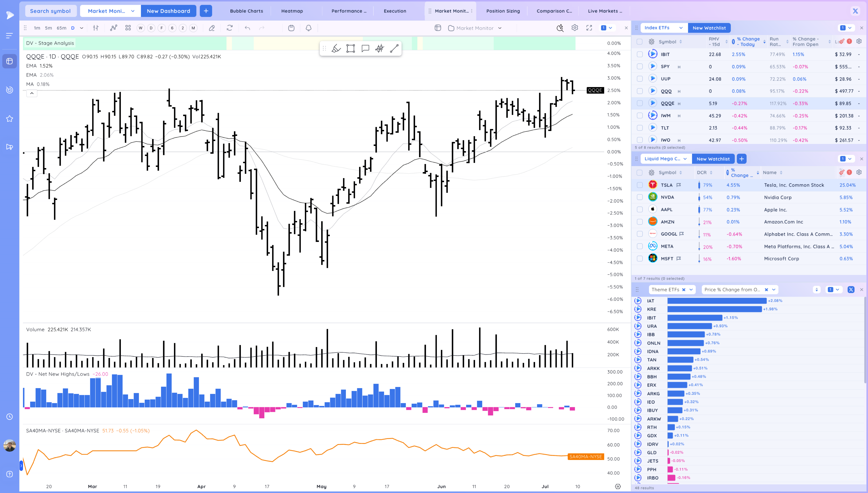Check the TSLA row checkbox
Viewport: 868px width, 493px height.
pyautogui.click(x=639, y=185)
